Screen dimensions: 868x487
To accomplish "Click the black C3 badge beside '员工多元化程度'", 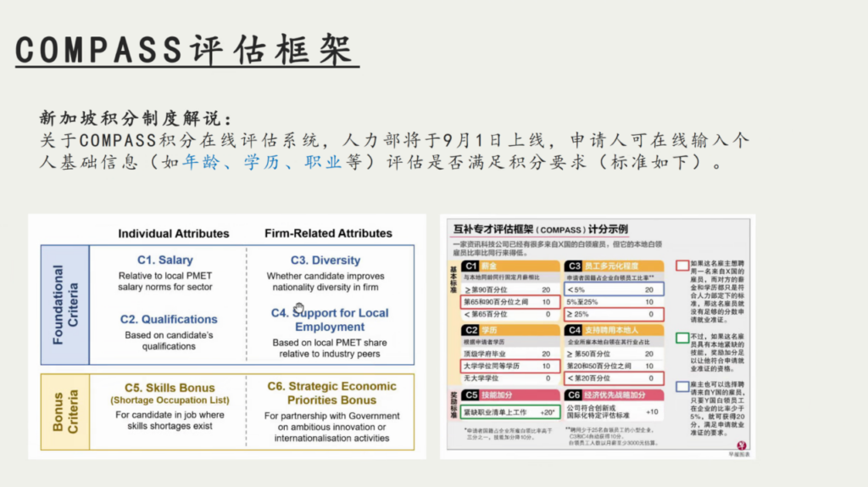I will (x=574, y=266).
